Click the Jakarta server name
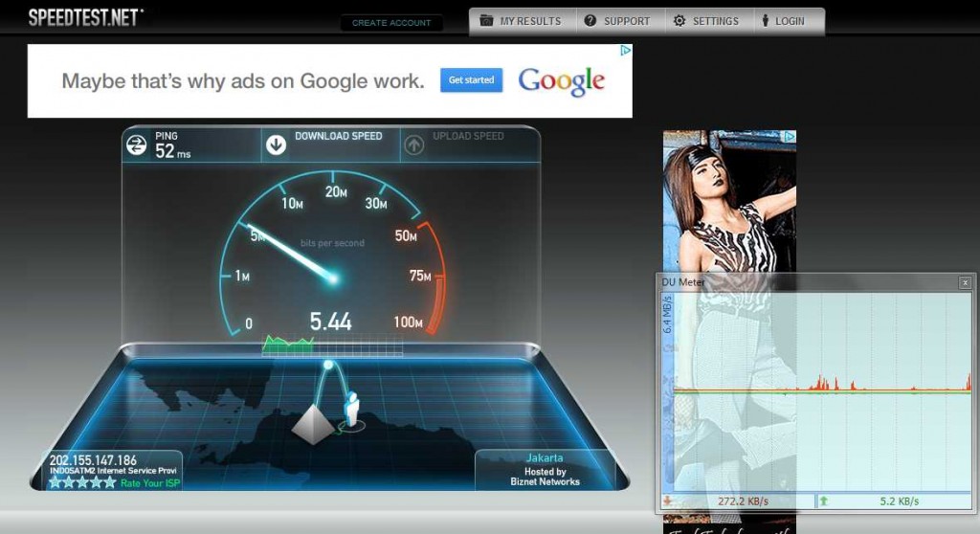The image size is (980, 534). coord(544,457)
